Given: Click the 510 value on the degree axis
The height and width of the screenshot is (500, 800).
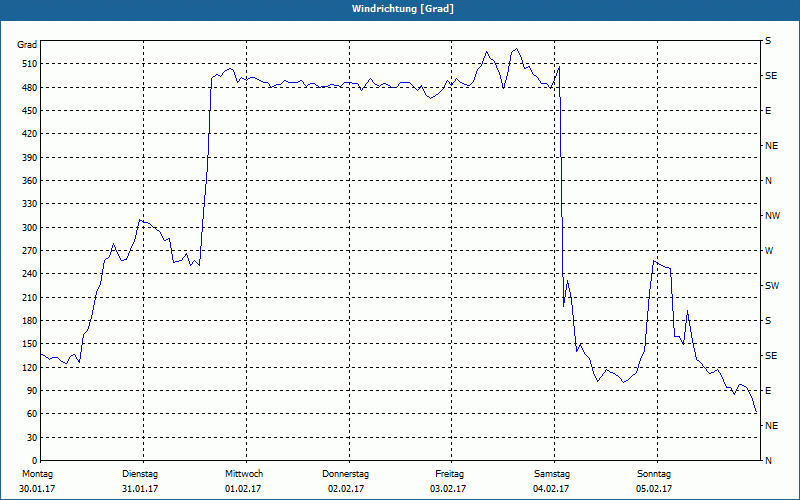Looking at the screenshot, I should click(29, 64).
